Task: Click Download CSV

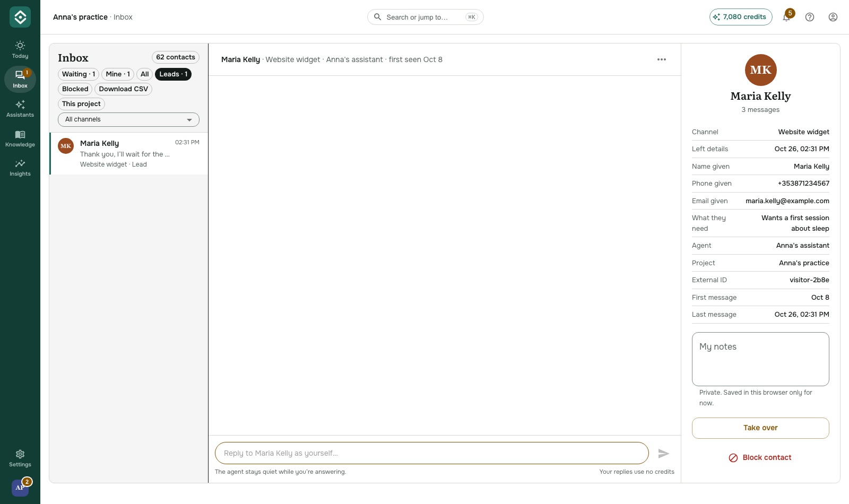Action: point(123,89)
